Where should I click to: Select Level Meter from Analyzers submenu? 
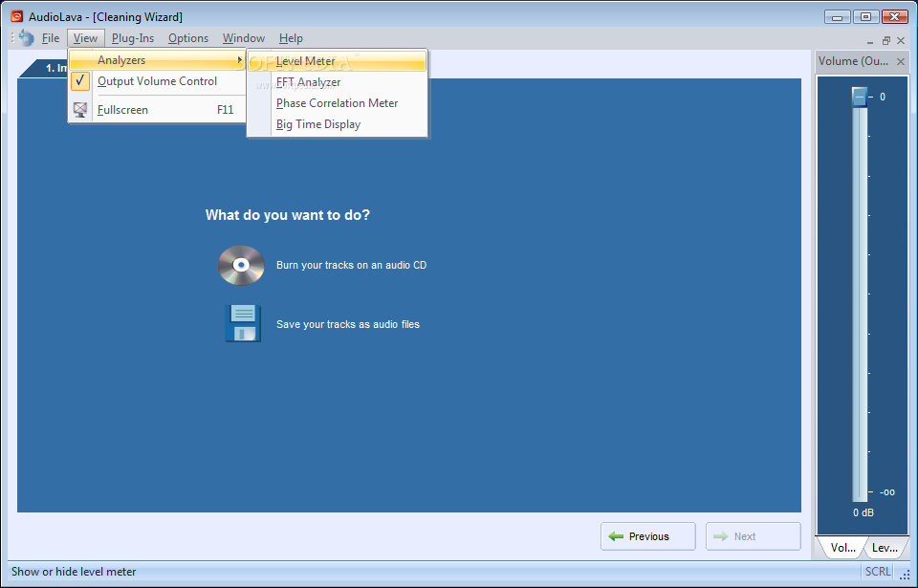point(338,61)
